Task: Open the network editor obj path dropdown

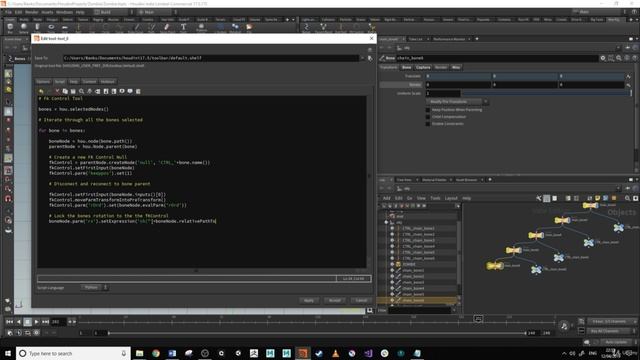Action: 618,189
